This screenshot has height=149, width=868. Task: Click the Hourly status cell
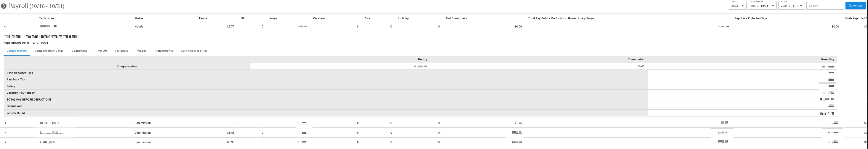[139, 27]
